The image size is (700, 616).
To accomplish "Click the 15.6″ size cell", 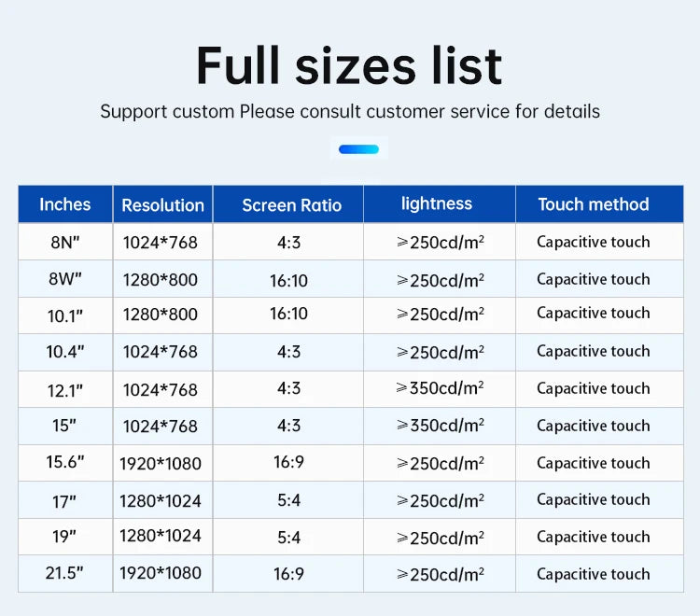I will (65, 462).
